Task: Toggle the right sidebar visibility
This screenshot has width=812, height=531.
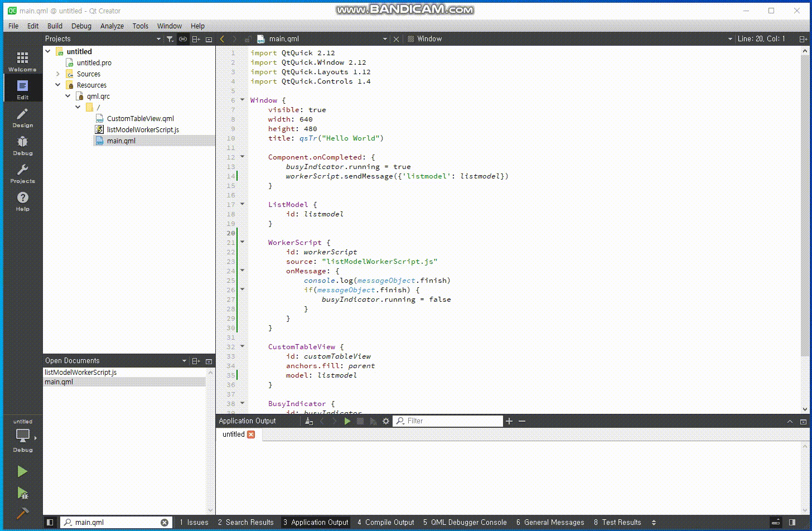Action: [x=792, y=523]
